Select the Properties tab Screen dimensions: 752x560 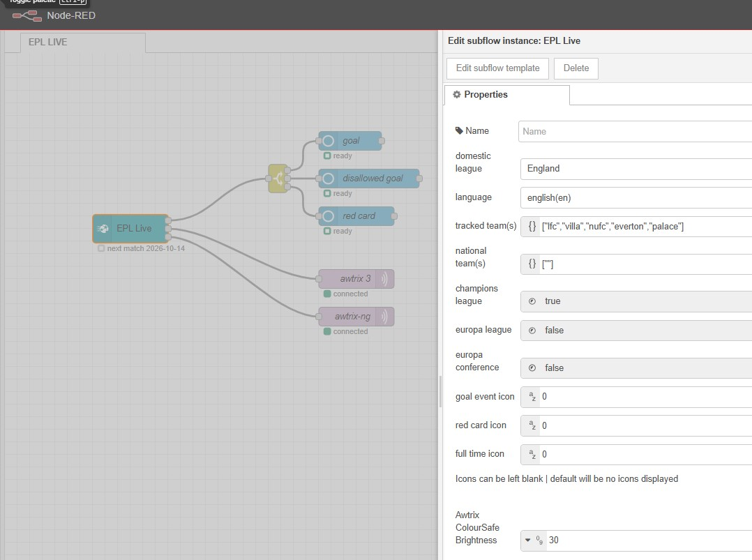(507, 95)
